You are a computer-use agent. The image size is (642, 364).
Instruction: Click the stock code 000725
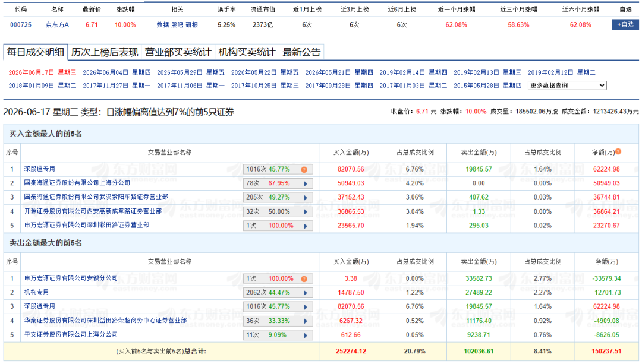coord(21,25)
